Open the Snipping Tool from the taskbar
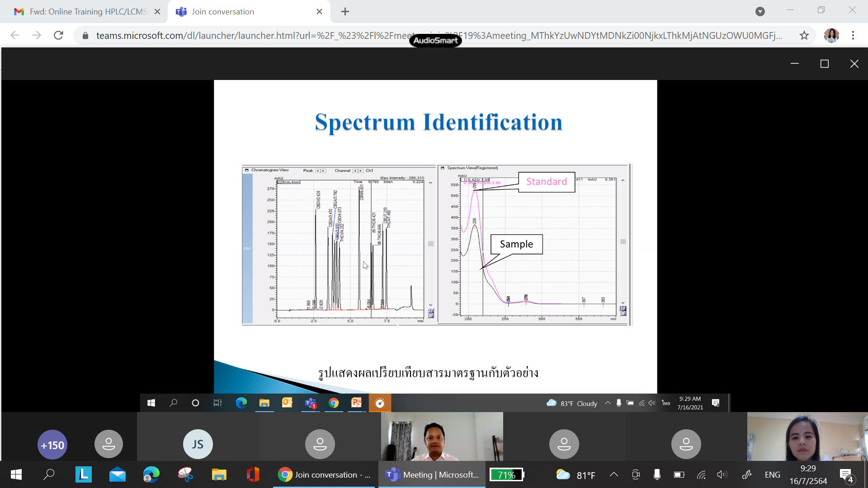Image resolution: width=868 pixels, height=488 pixels. point(185,474)
